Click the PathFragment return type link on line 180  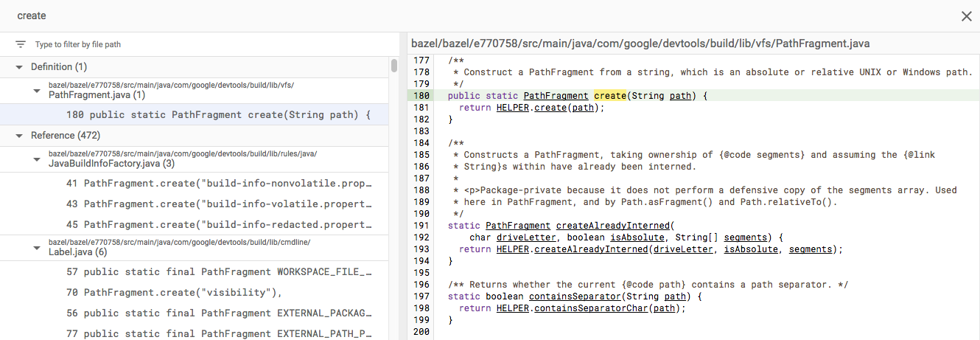click(556, 96)
